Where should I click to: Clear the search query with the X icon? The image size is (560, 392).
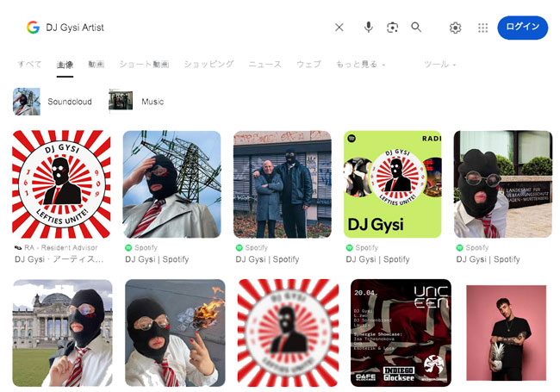pos(339,27)
